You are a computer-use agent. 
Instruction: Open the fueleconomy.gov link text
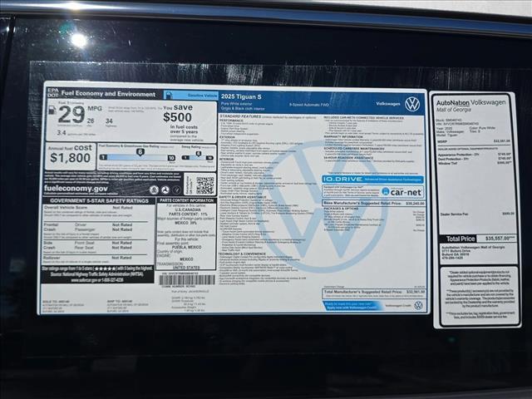[x=76, y=189]
